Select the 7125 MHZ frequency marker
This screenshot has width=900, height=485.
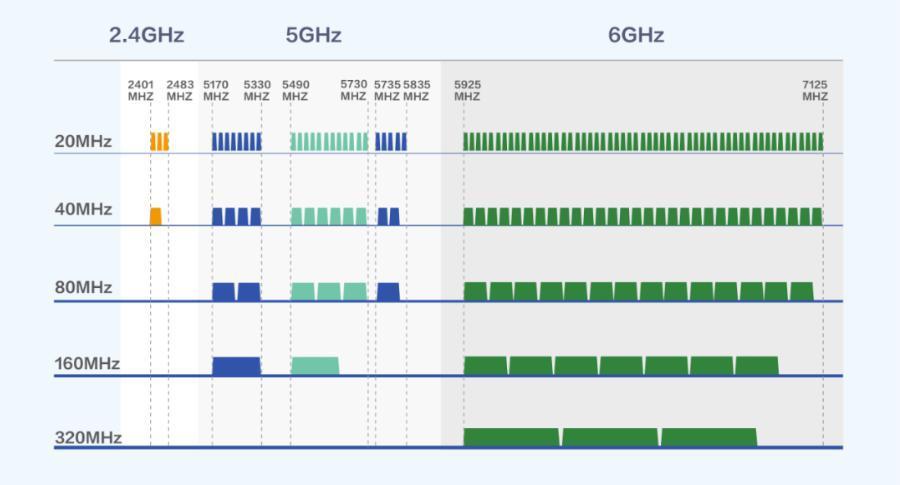[814, 91]
